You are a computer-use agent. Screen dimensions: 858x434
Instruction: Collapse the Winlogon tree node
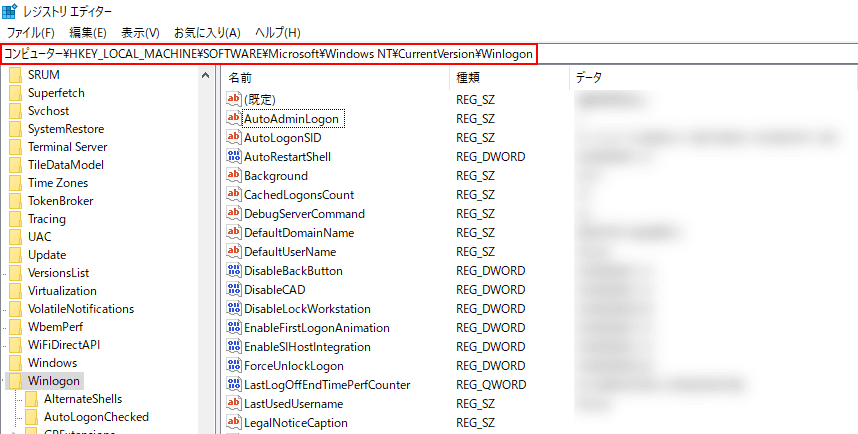(x=4, y=381)
